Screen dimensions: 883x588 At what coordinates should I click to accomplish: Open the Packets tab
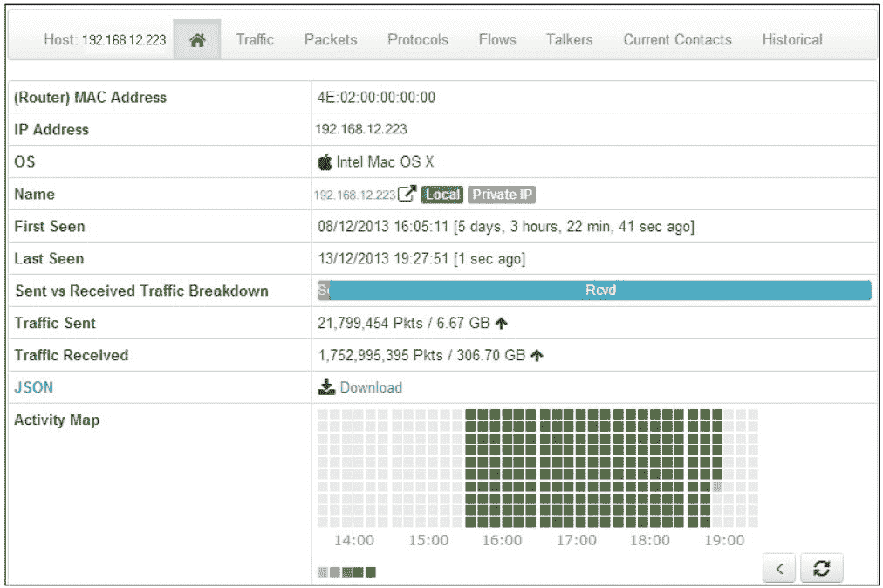331,40
